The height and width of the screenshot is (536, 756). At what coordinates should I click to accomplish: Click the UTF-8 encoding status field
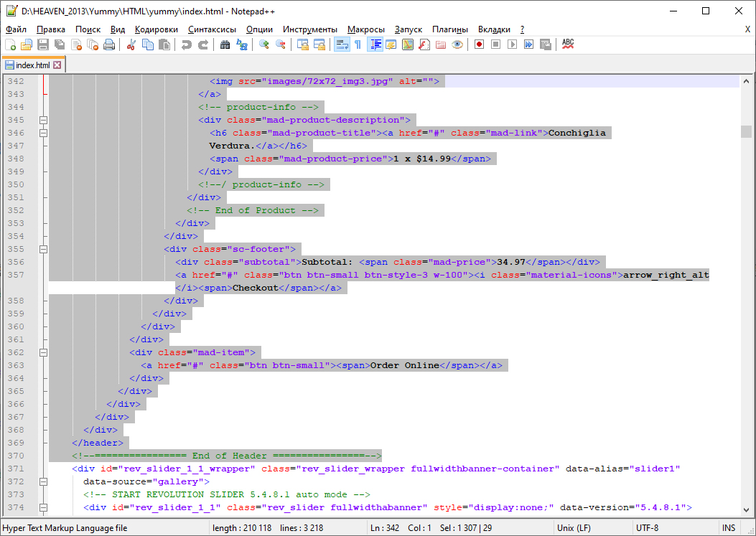[647, 528]
